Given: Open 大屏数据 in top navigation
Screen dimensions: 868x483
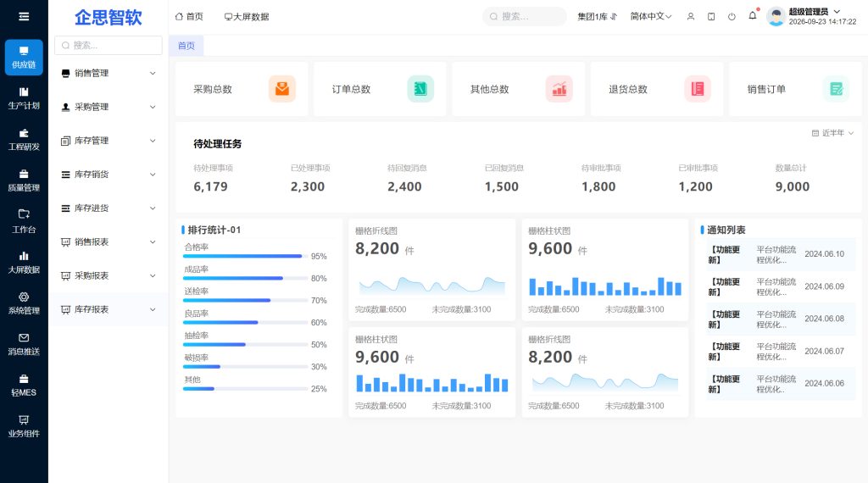Looking at the screenshot, I should click(x=247, y=17).
